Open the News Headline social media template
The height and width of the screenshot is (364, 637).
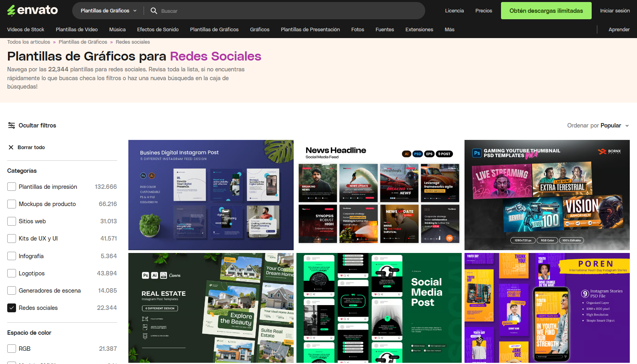(379, 195)
